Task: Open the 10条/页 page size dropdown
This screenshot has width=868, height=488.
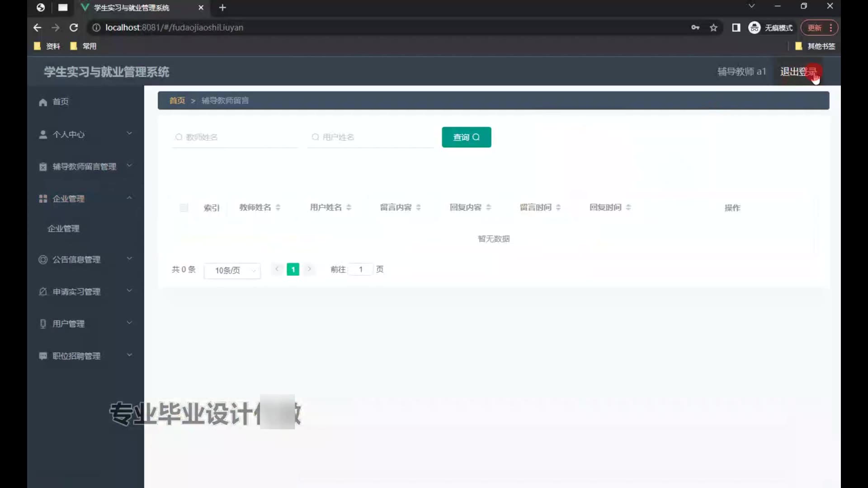Action: (x=232, y=270)
